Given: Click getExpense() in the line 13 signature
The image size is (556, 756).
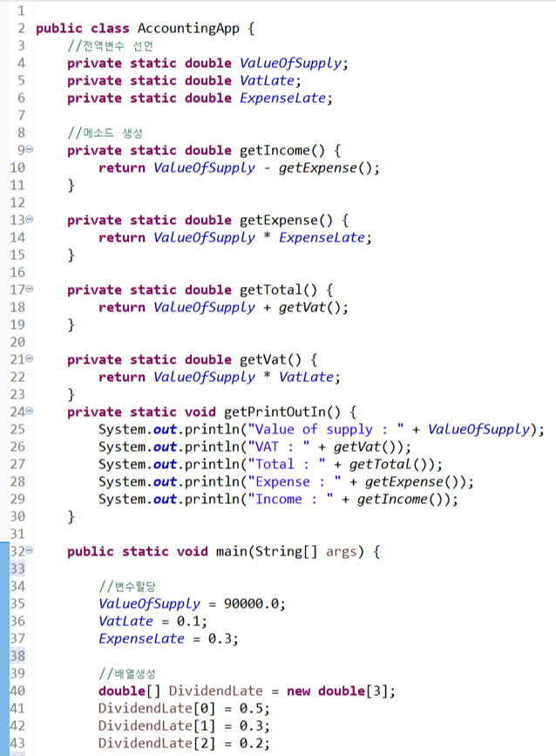Looking at the screenshot, I should (x=287, y=220).
